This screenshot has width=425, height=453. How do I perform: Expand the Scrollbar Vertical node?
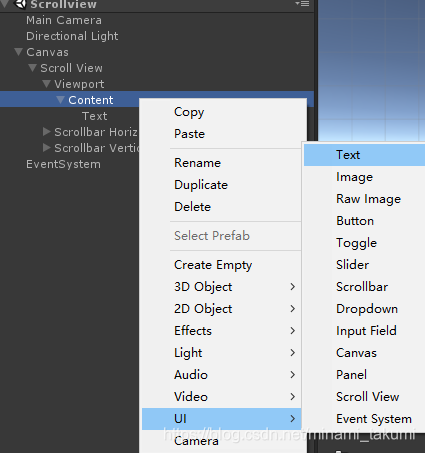point(47,148)
